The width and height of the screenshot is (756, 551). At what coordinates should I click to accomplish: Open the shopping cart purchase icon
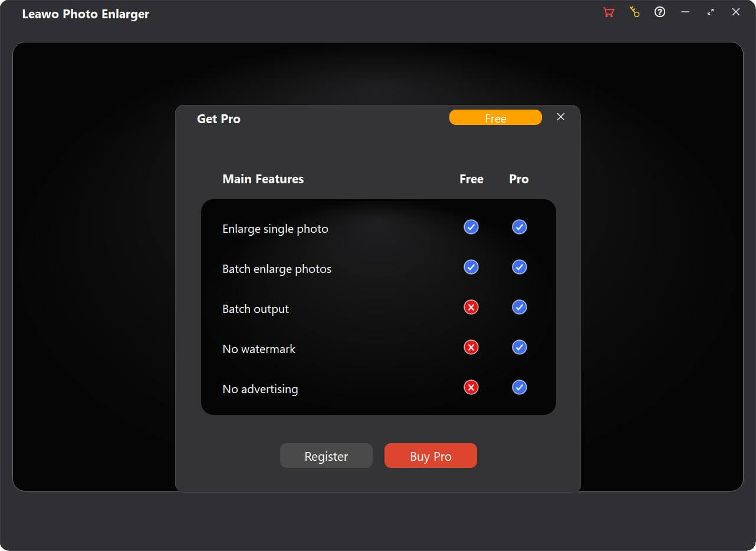pyautogui.click(x=609, y=12)
